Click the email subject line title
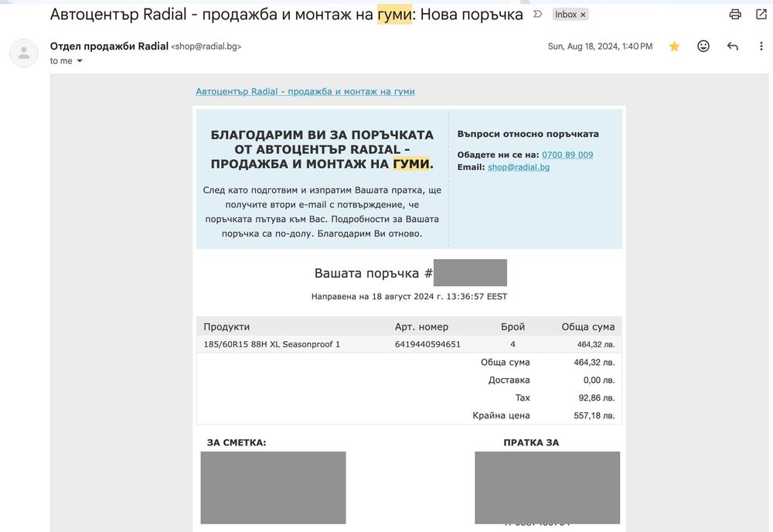Image resolution: width=773 pixels, height=532 pixels. click(287, 14)
